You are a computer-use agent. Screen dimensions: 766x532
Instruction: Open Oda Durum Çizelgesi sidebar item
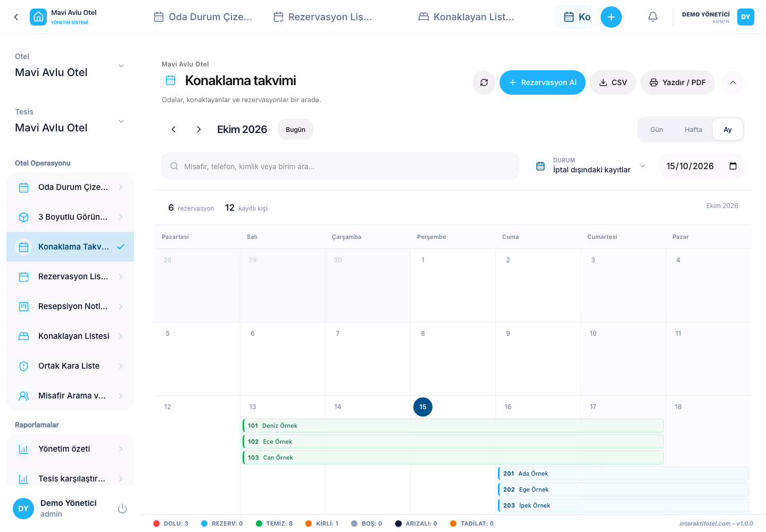[x=70, y=187]
